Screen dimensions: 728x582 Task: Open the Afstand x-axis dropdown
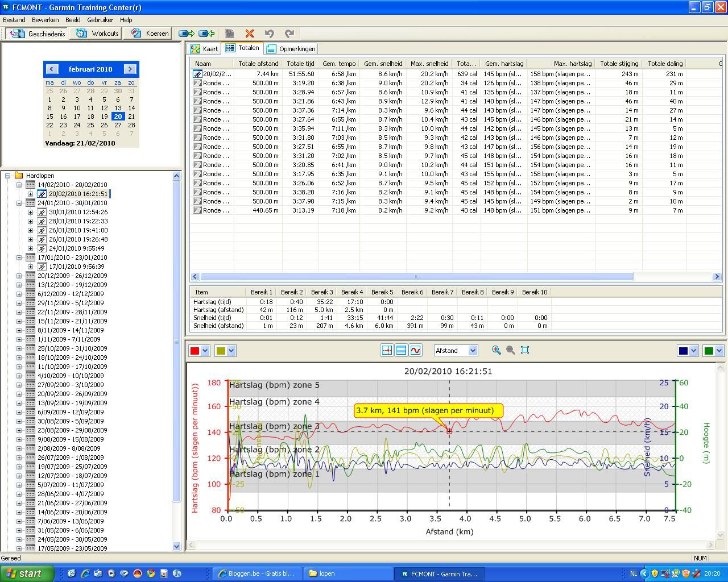tap(472, 350)
